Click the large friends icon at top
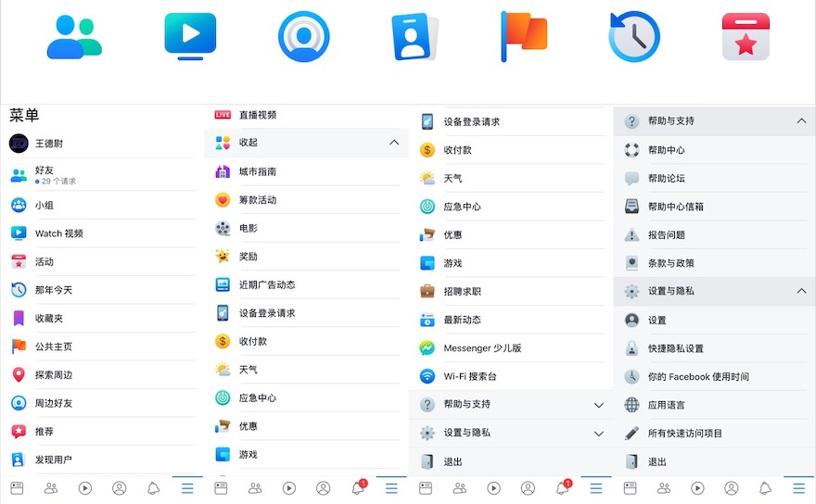This screenshot has height=504, width=816. click(x=74, y=37)
